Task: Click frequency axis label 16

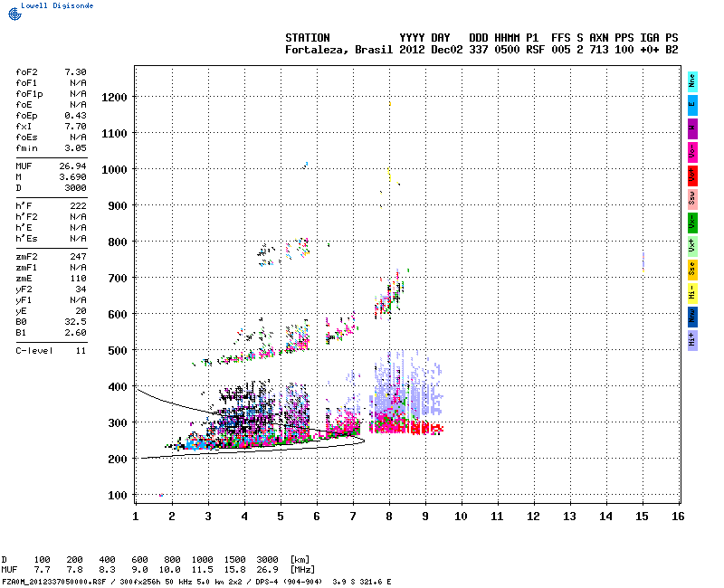Action: (678, 517)
